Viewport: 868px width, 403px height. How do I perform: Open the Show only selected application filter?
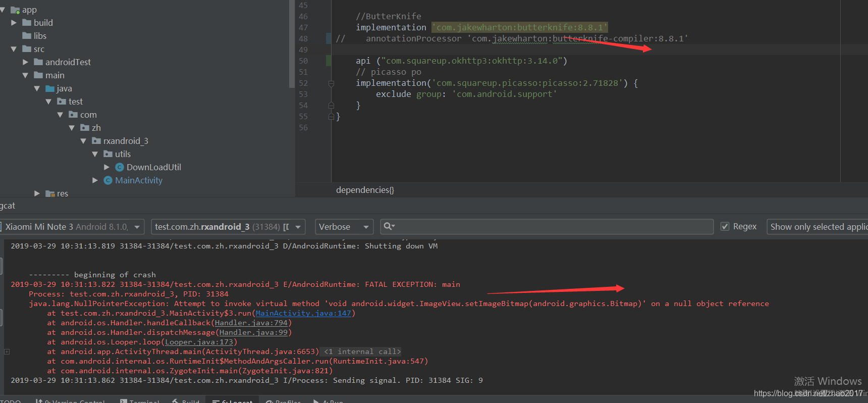pyautogui.click(x=818, y=227)
